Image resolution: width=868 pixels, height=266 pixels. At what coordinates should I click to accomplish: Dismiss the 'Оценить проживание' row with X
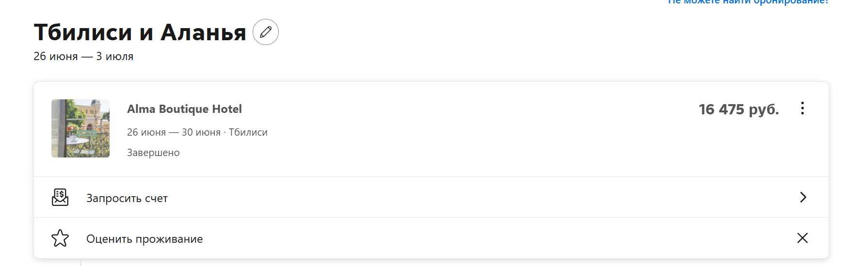pos(803,238)
